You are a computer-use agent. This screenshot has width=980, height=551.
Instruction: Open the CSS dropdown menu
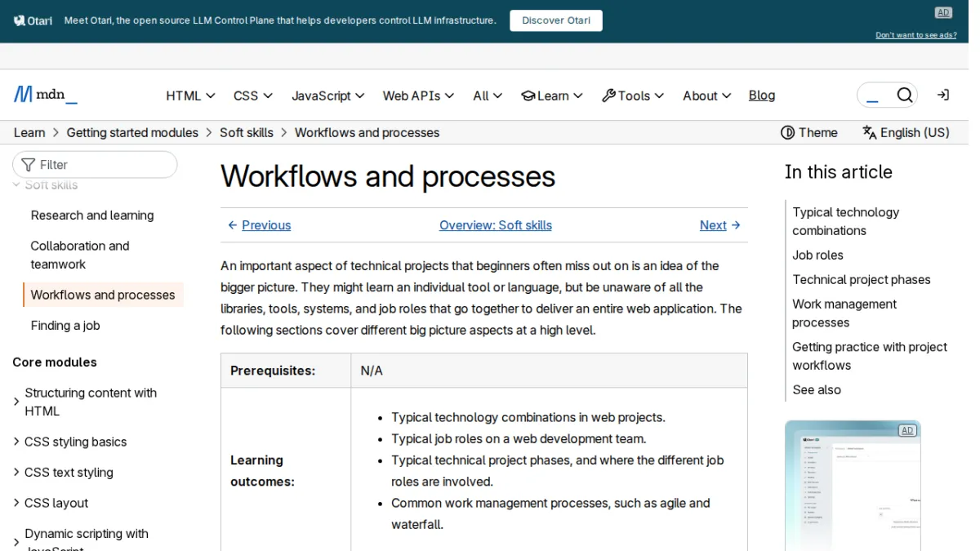[253, 96]
